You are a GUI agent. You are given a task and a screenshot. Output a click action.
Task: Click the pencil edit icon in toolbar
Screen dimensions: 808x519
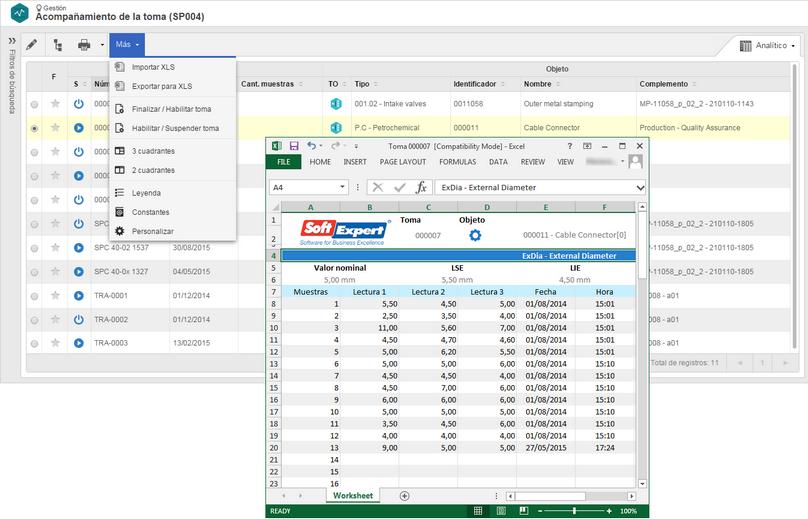pos(31,45)
